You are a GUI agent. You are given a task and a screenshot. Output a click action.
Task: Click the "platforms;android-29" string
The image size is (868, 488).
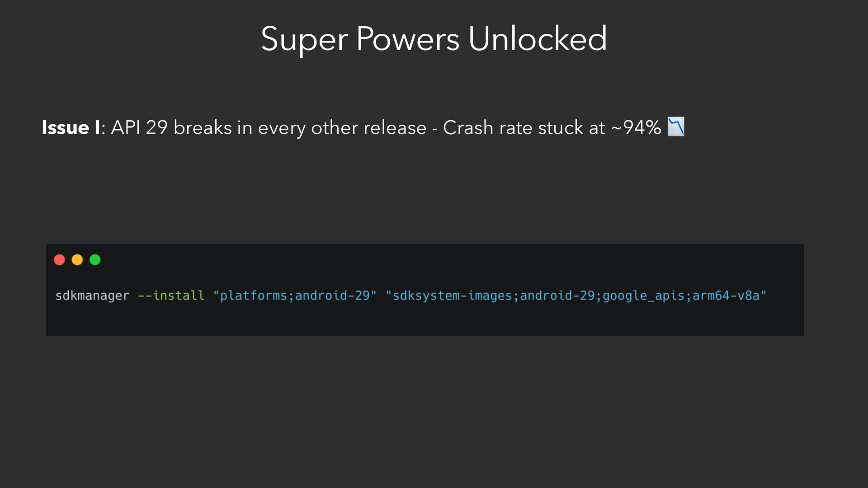295,296
